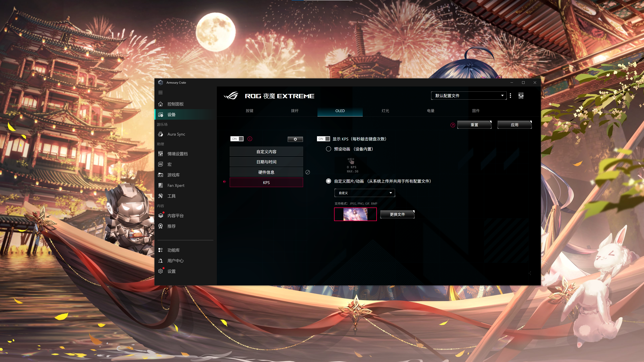This screenshot has height=362, width=644.
Task: Click the red info icon beside OLED toggle
Action: [x=250, y=139]
